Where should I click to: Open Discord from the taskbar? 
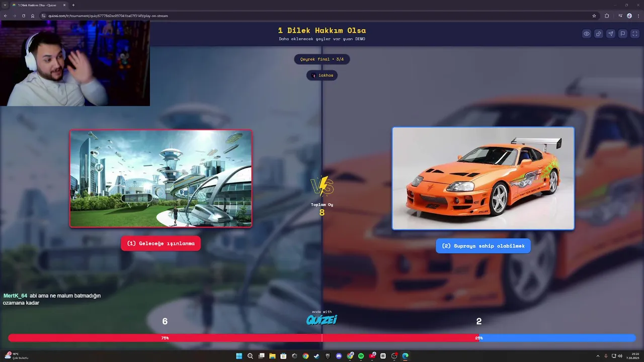(x=339, y=356)
